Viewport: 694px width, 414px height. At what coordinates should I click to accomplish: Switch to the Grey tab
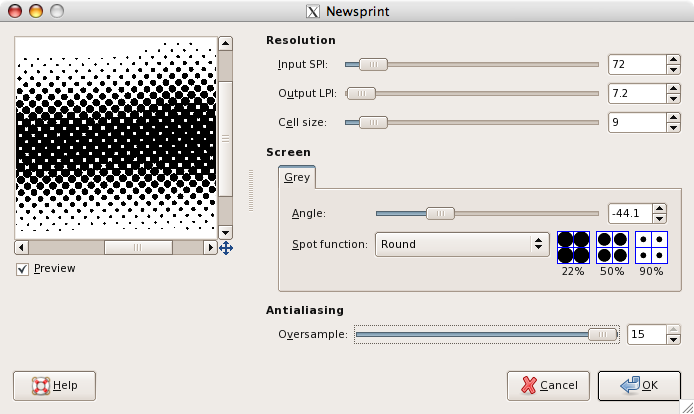pyautogui.click(x=297, y=177)
